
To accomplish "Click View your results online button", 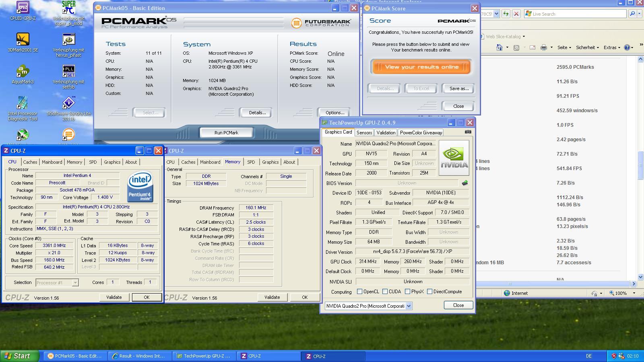I will 421,67.
